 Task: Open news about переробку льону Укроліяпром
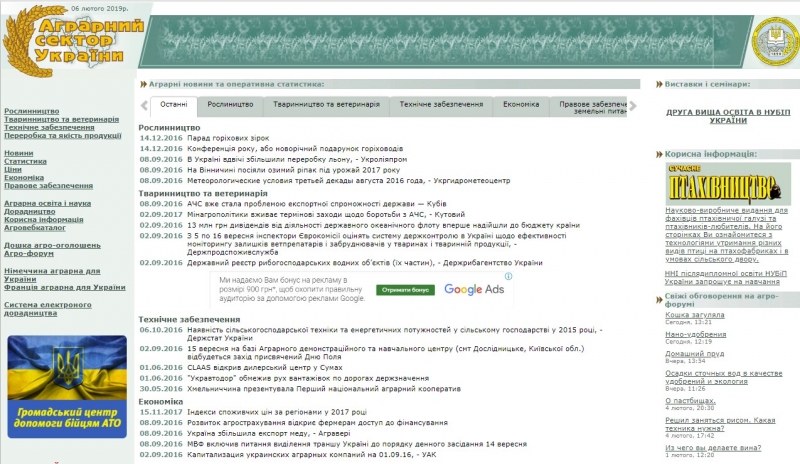(x=297, y=159)
